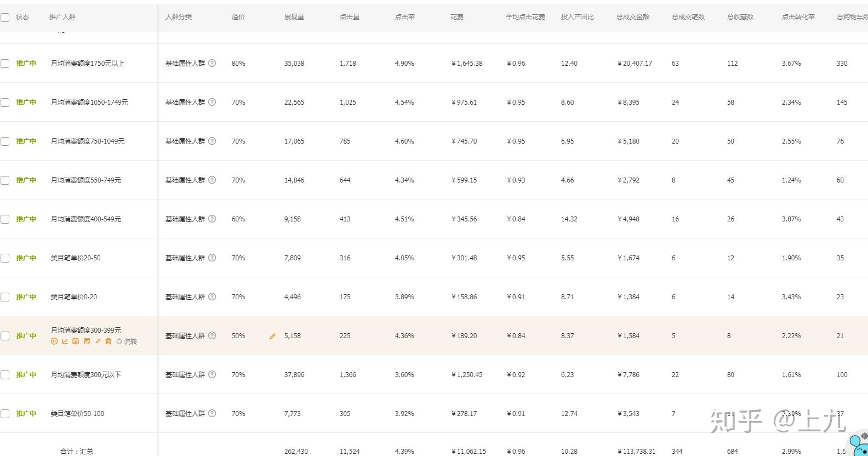Check the box for 月均消费额度1750元以上 row
This screenshot has width=868, height=456.
(x=5, y=64)
